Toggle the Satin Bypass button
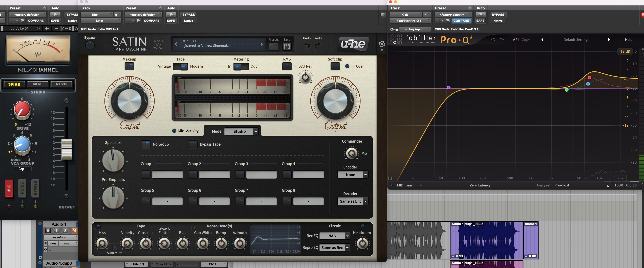Viewport: 644px width, 268px height. (90, 45)
